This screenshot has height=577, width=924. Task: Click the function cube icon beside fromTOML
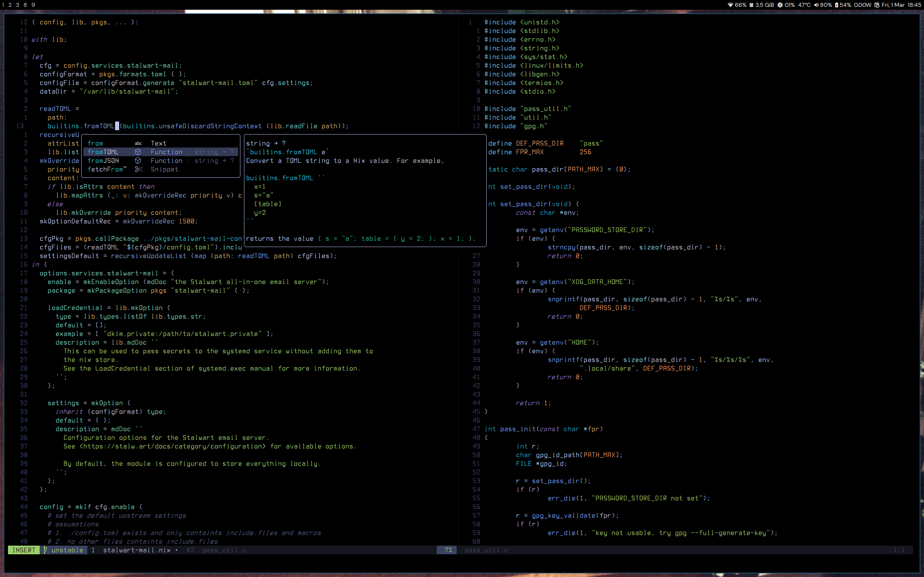coord(138,152)
